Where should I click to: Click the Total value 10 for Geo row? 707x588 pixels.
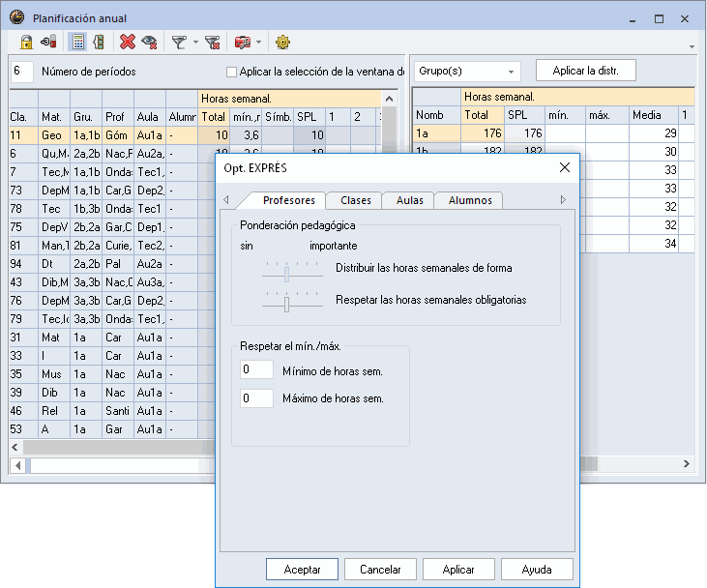(x=214, y=135)
